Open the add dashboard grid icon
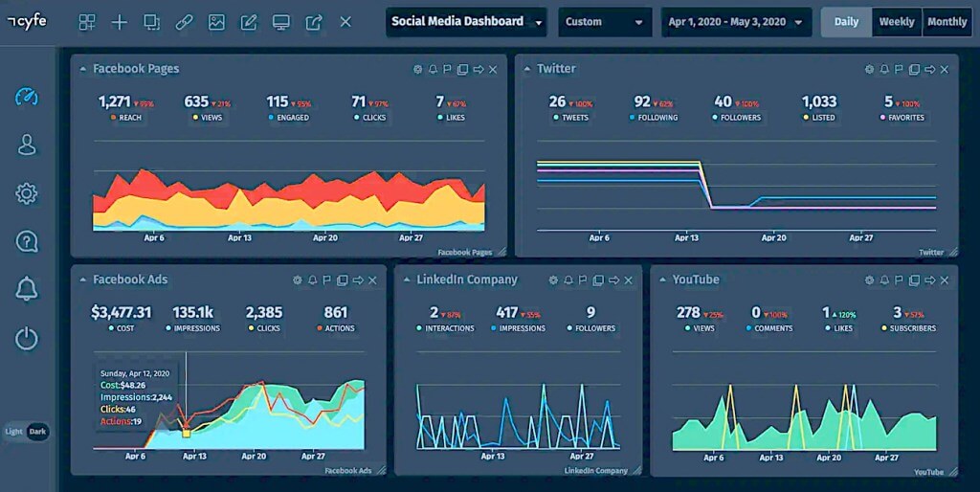 coord(87,23)
